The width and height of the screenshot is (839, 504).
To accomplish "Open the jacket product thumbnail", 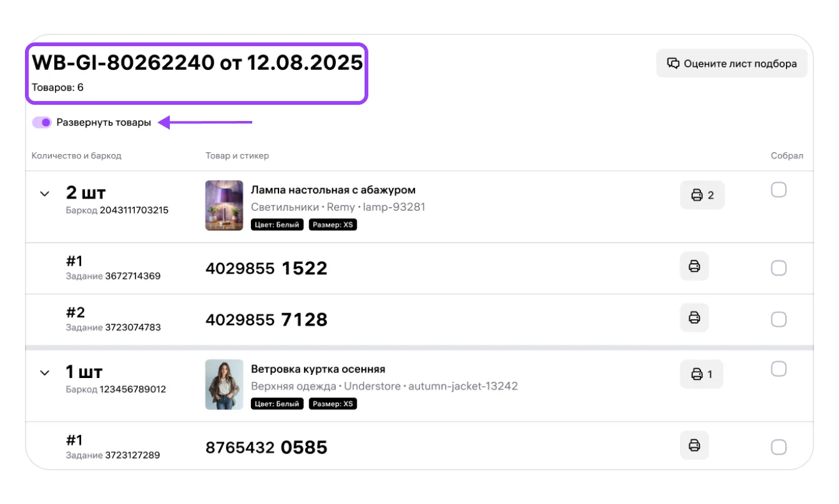I will (x=224, y=384).
